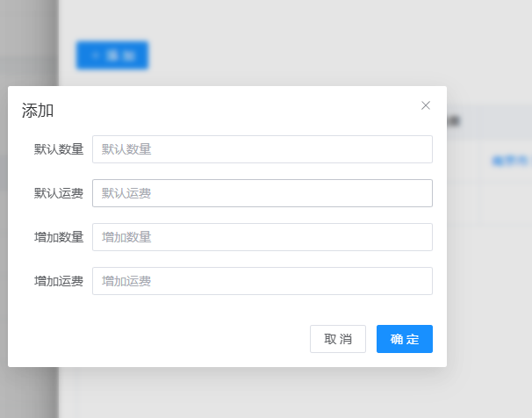Click the 默认运费 field label
532x418 pixels.
pos(59,193)
